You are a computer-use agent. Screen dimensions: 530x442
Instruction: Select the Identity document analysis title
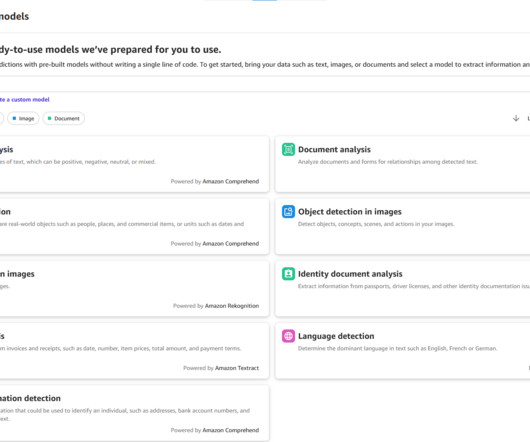[x=350, y=274]
